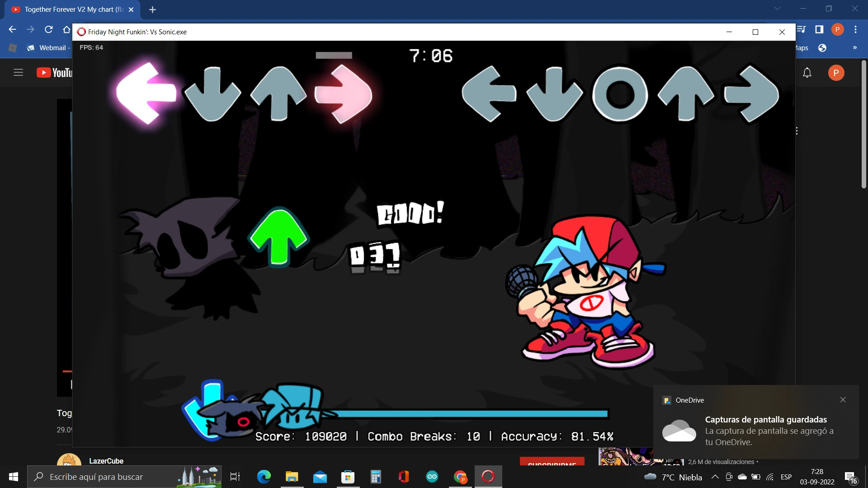Screen dimensions: 868x488
Task: Open the YouTube hamburger guide menu
Action: tap(18, 73)
